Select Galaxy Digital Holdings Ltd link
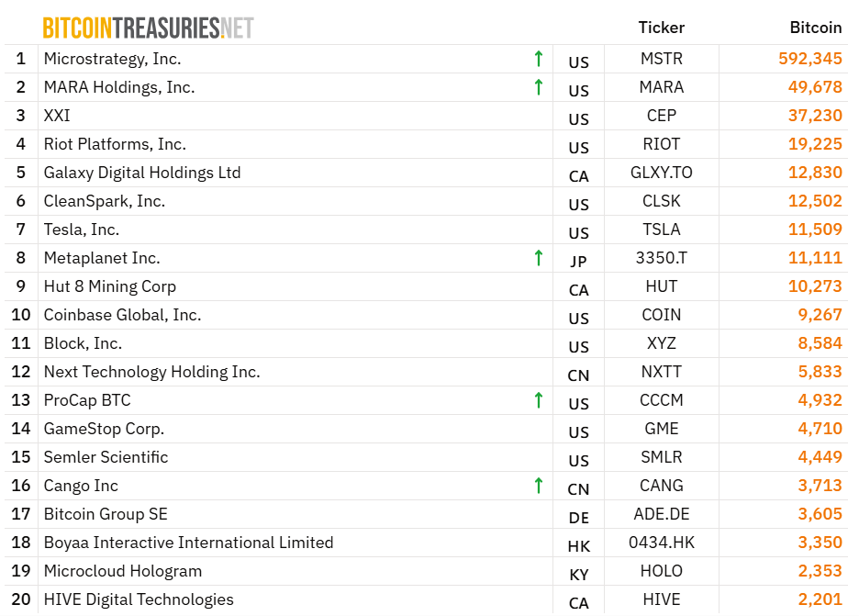The width and height of the screenshot is (859, 616). pyautogui.click(x=142, y=173)
